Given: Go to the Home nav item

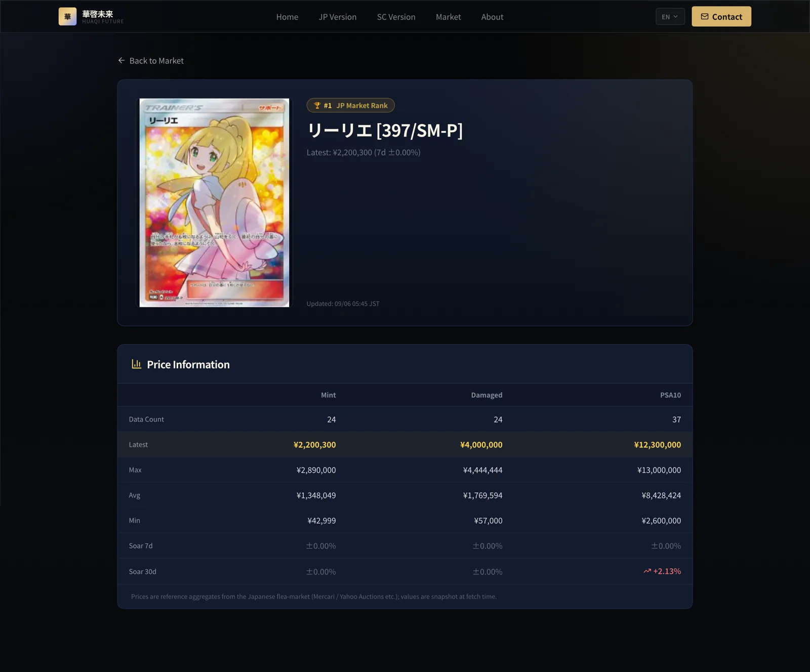Looking at the screenshot, I should pyautogui.click(x=287, y=17).
